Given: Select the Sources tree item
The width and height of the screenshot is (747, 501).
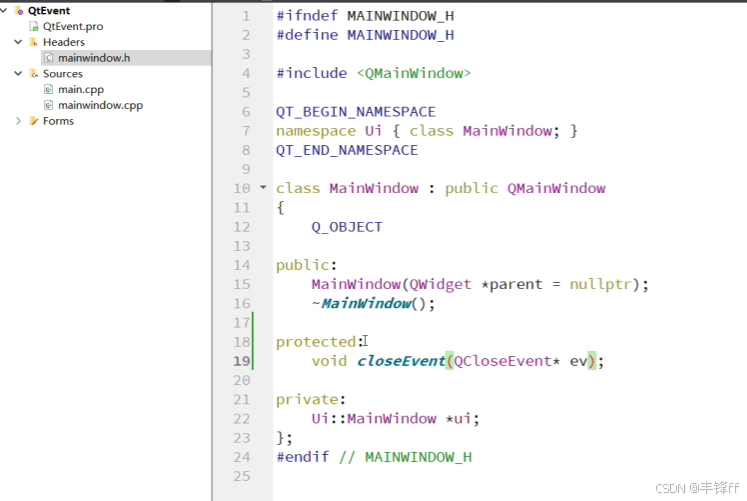Looking at the screenshot, I should 62,73.
